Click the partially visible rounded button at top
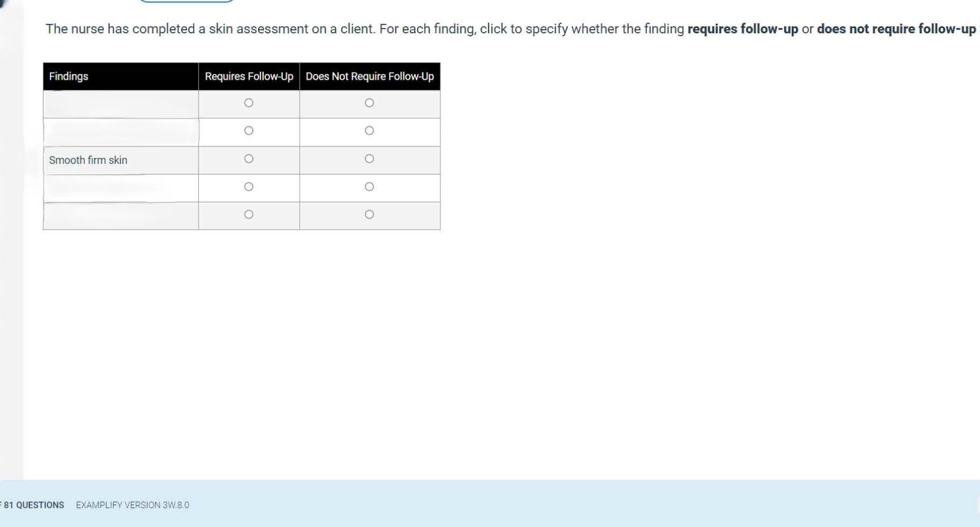The height and width of the screenshot is (527, 980). point(186,1)
